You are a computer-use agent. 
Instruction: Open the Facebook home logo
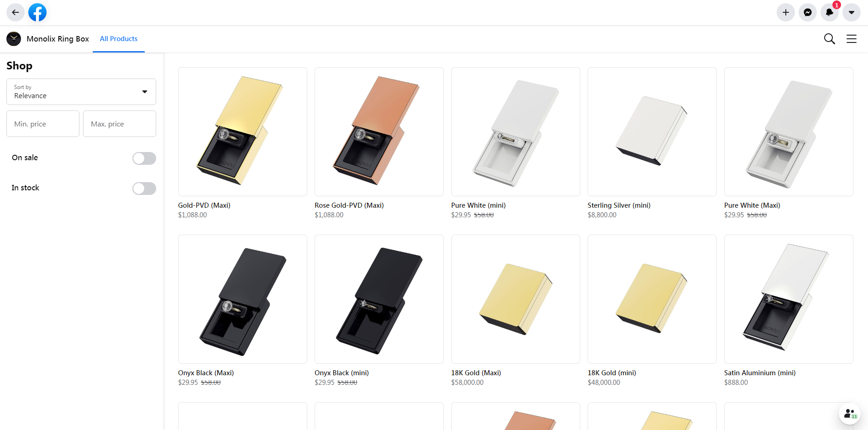(37, 12)
